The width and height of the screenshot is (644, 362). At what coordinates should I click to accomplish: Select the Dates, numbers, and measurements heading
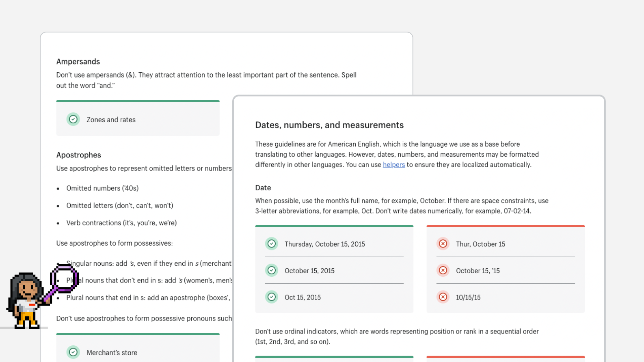329,125
